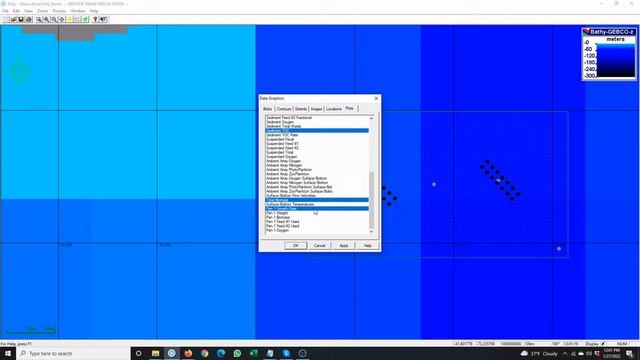The image size is (640, 360).
Task: Click the green arrow toolbar icon
Action: tap(85, 19)
